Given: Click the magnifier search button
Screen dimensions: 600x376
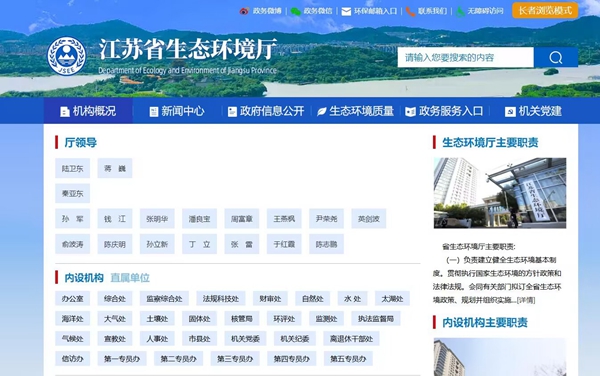Looking at the screenshot, I should tap(556, 57).
